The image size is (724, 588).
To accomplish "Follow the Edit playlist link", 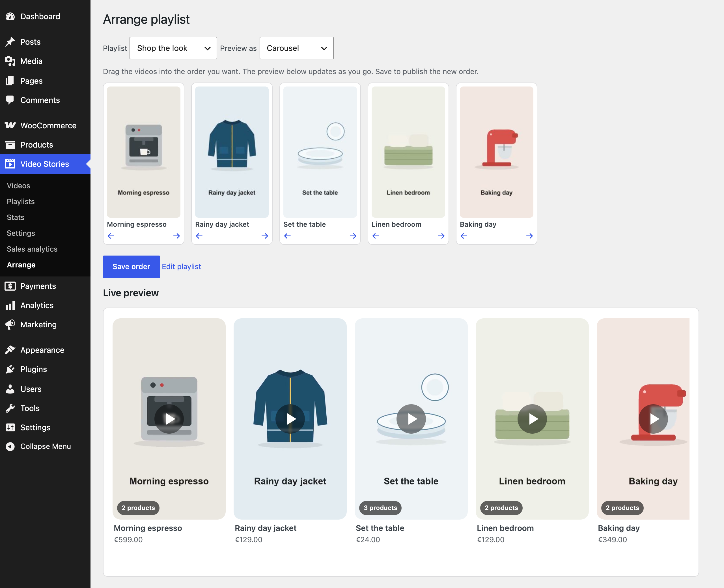I will point(181,267).
